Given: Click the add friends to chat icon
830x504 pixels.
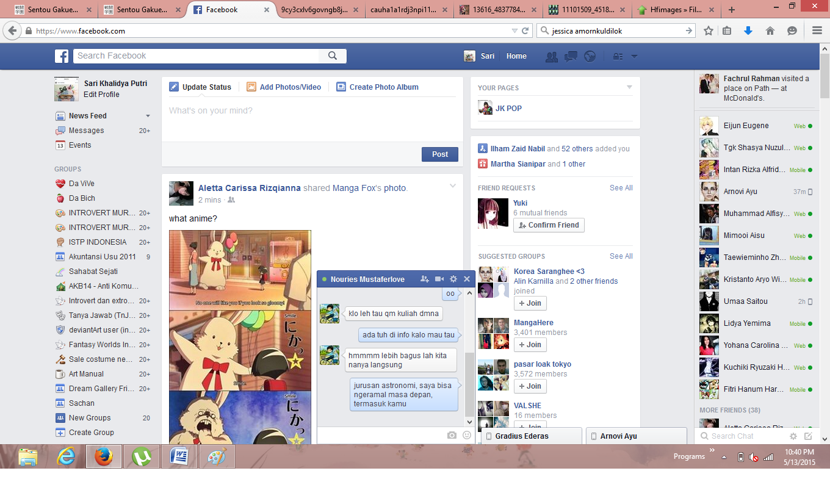Looking at the screenshot, I should 425,279.
